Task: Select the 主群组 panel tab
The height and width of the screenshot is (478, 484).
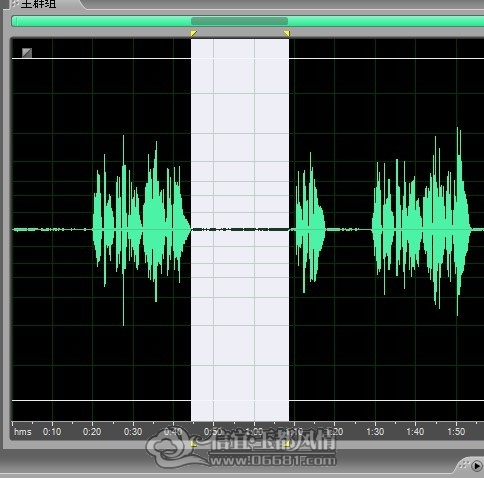Action: (x=38, y=4)
